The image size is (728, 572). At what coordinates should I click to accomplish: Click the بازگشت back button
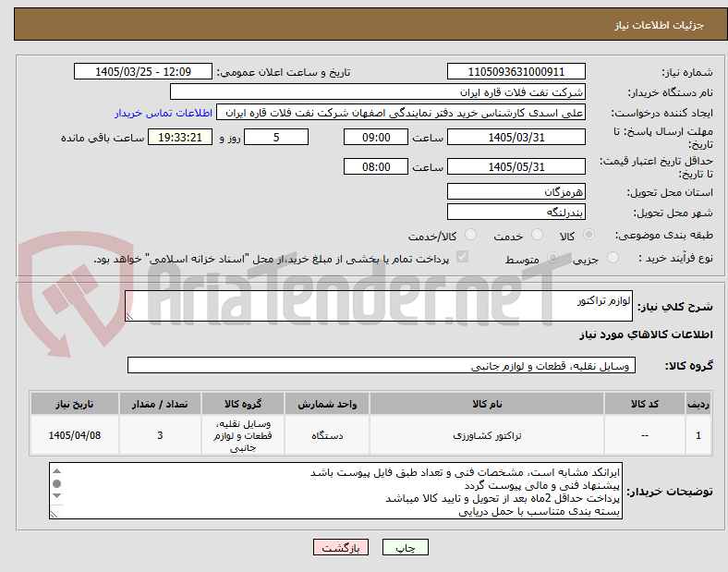click(x=341, y=547)
